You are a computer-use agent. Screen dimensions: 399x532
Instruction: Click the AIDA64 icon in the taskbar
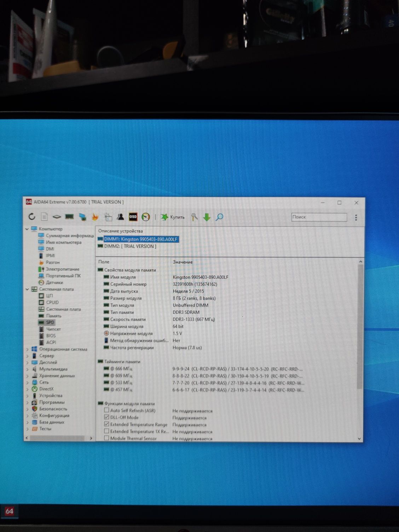[x=9, y=511]
